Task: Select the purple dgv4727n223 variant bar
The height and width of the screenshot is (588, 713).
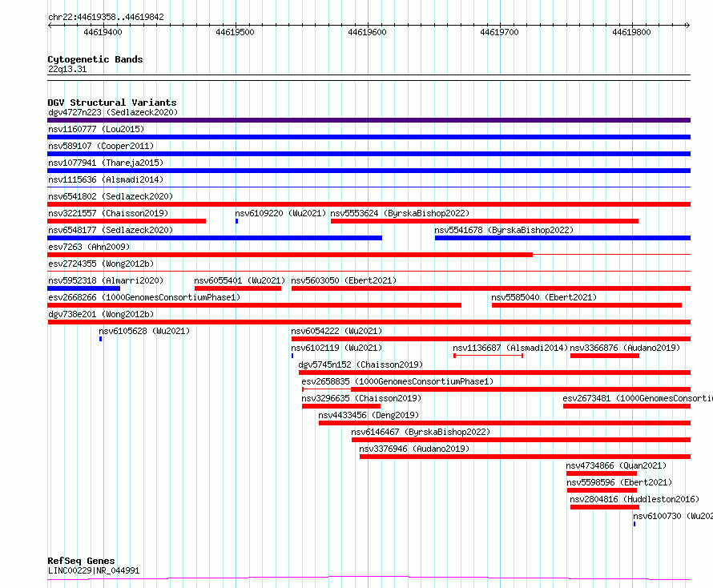Action: tap(369, 120)
